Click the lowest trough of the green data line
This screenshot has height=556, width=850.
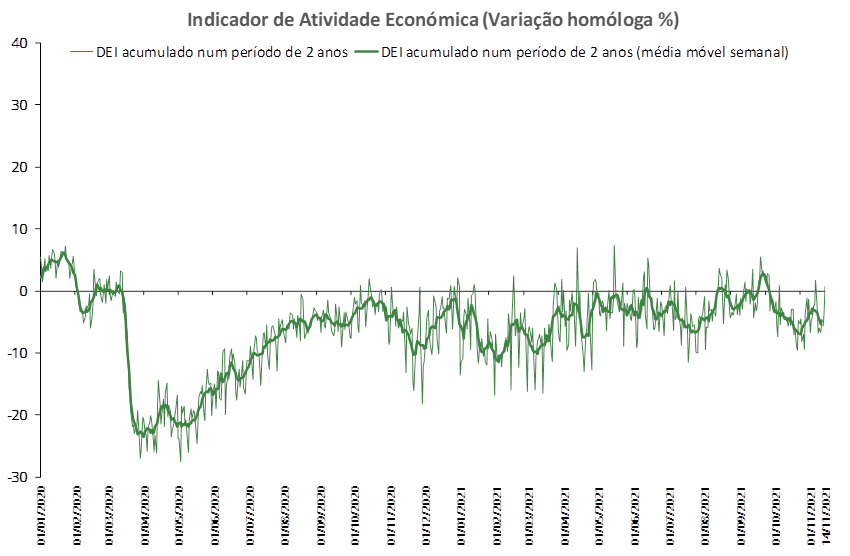181,460
